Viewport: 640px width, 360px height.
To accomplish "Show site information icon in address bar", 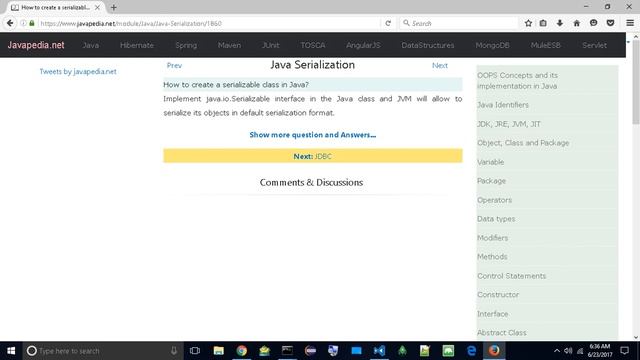I will click(x=23, y=23).
